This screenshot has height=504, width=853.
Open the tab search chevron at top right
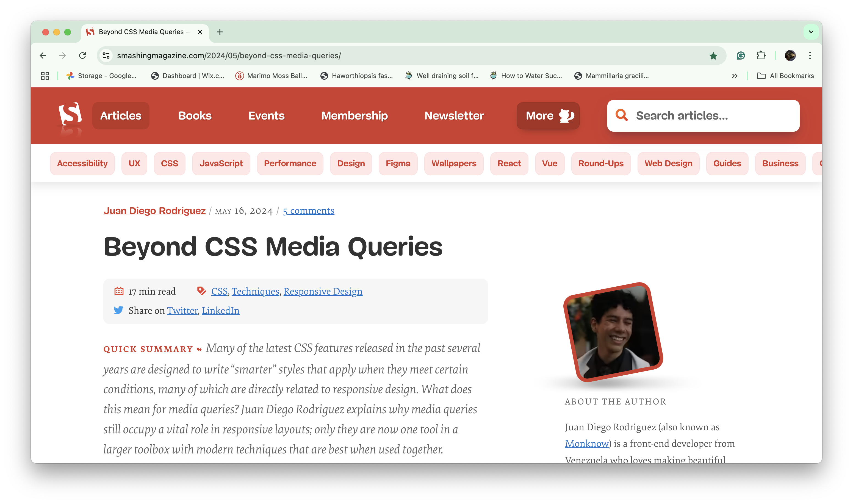pyautogui.click(x=811, y=32)
